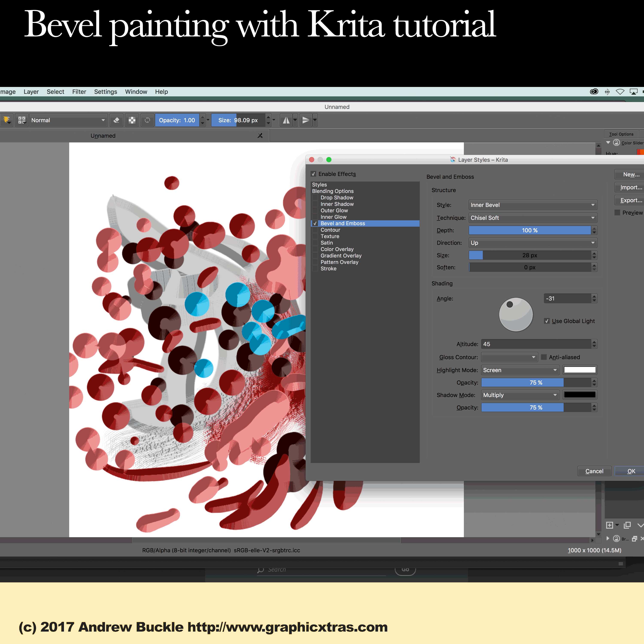The height and width of the screenshot is (644, 644).
Task: Open the Direction dropdown showing Up
Action: (x=533, y=243)
